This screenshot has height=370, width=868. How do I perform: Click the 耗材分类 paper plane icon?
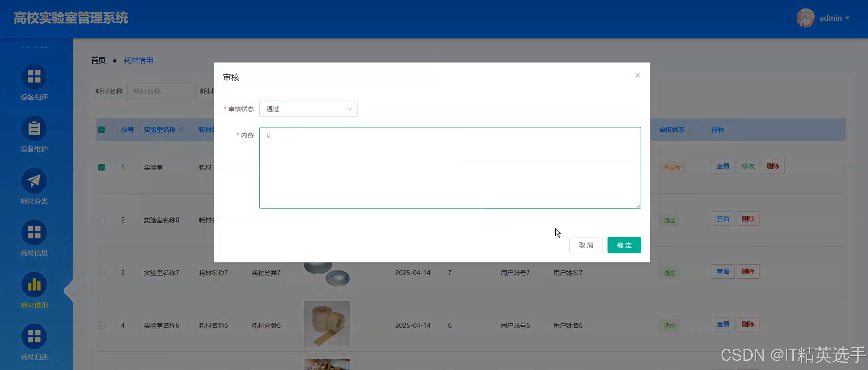tap(34, 181)
